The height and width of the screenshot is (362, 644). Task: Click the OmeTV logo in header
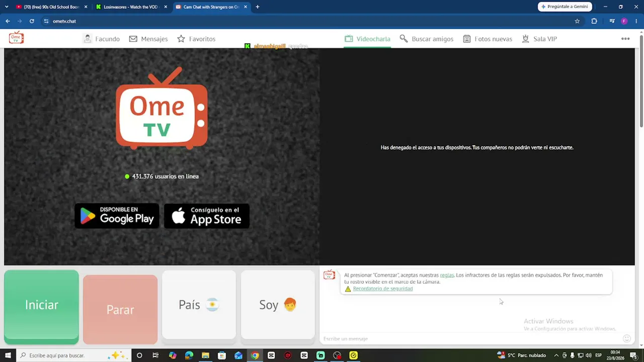tap(16, 38)
